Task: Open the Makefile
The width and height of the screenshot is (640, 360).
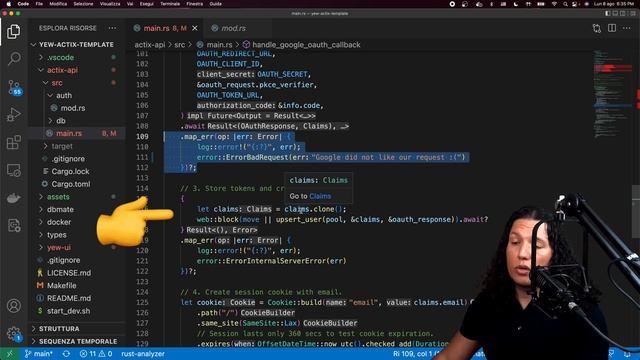Action: (x=62, y=285)
